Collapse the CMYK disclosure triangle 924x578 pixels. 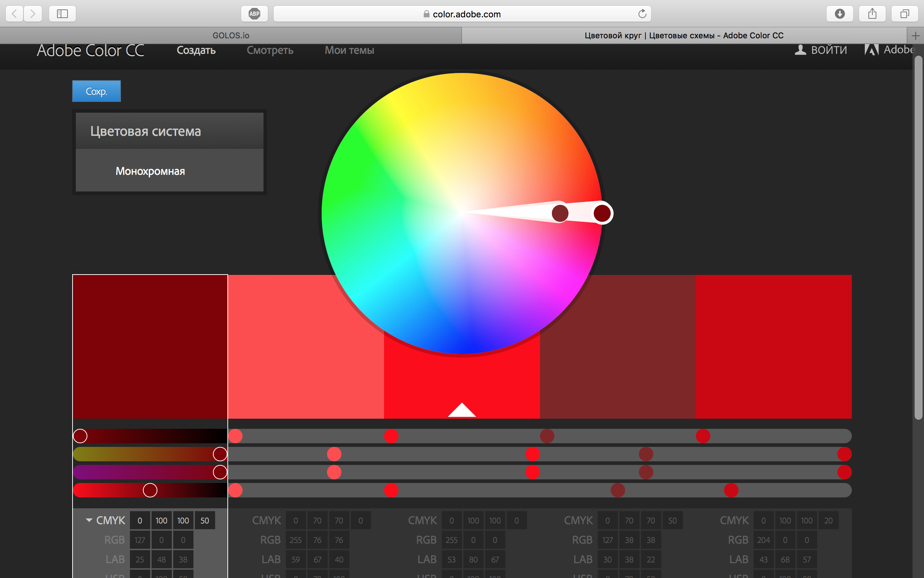click(x=89, y=520)
